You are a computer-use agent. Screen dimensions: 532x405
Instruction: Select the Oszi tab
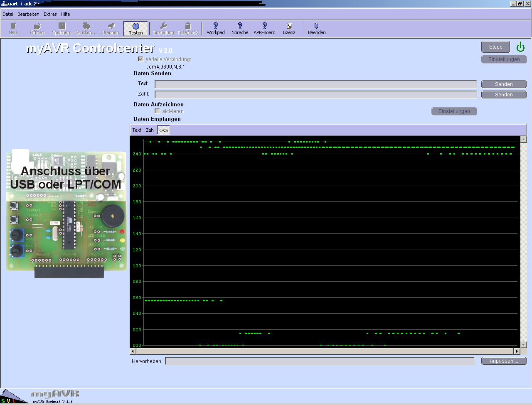click(x=163, y=130)
